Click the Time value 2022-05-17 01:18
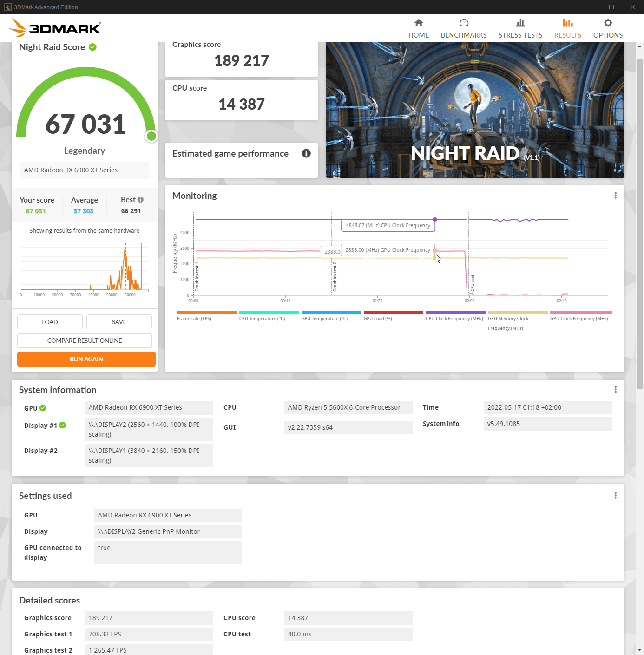644x655 pixels. click(548, 407)
